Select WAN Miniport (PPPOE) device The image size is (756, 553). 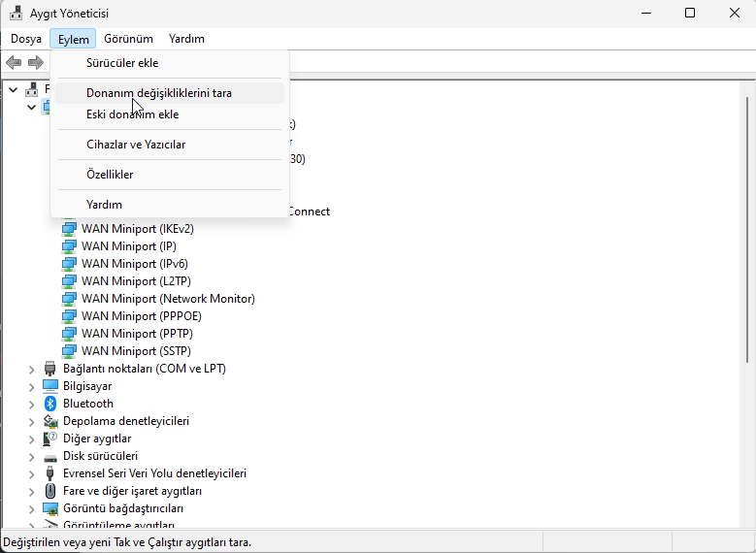[142, 316]
